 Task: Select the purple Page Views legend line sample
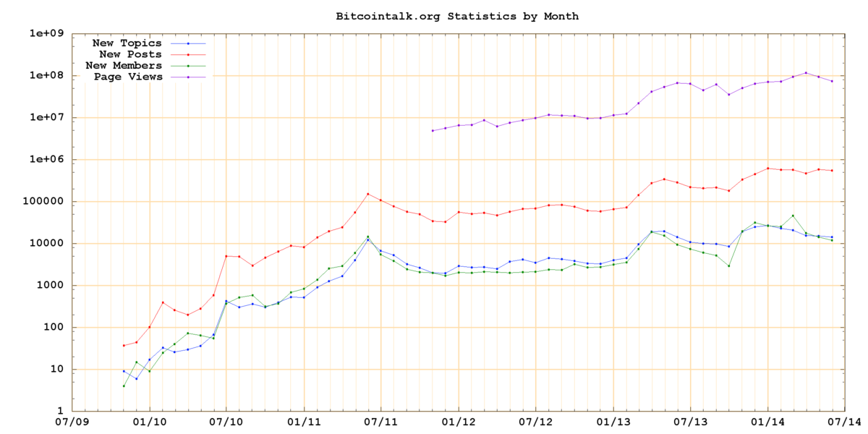pyautogui.click(x=188, y=77)
